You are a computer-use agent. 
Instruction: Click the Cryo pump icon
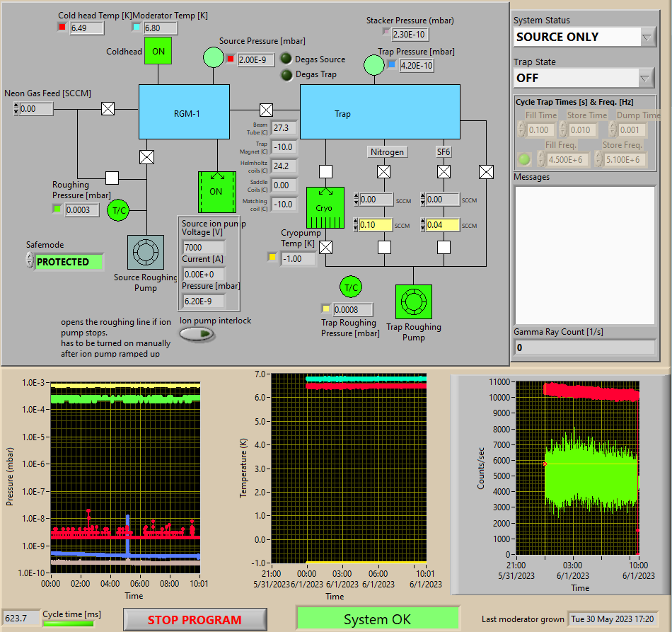(x=325, y=207)
